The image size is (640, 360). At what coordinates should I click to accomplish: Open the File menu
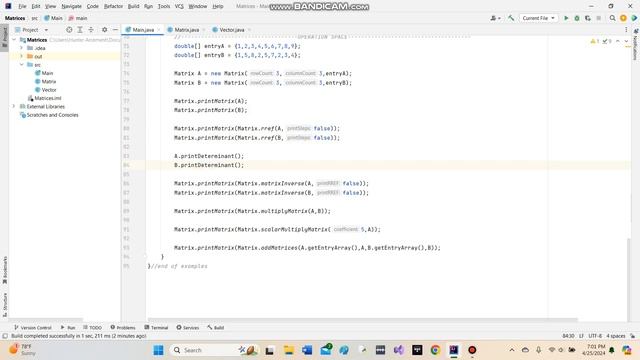22,6
